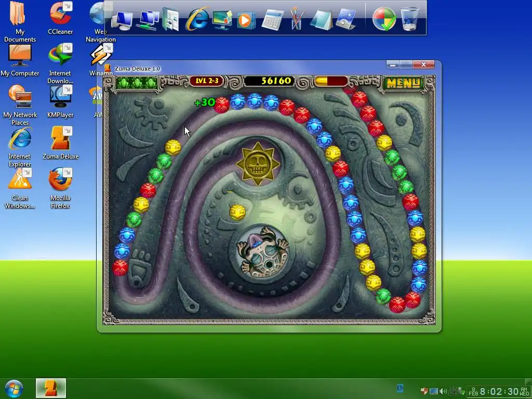Screen dimensions: 532x399
Task: Open the Recycle Bin in the dock
Action: 409,19
